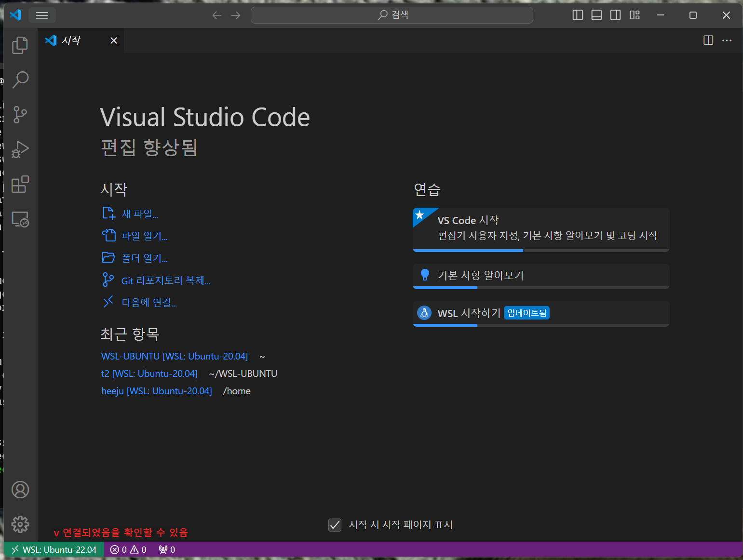Image resolution: width=743 pixels, height=560 pixels.
Task: Open the Manage gear icon
Action: click(20, 524)
